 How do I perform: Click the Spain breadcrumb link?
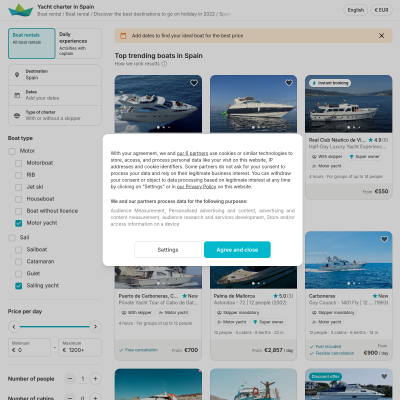click(224, 14)
